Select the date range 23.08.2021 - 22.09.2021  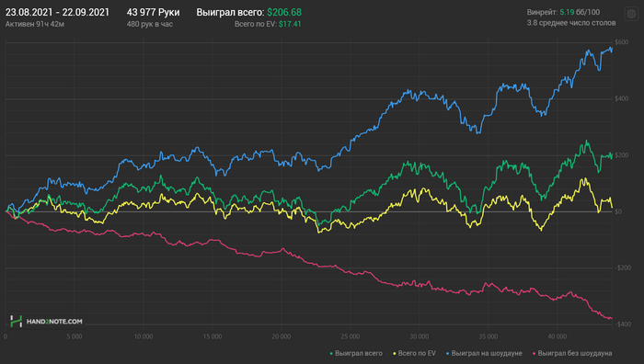click(57, 12)
